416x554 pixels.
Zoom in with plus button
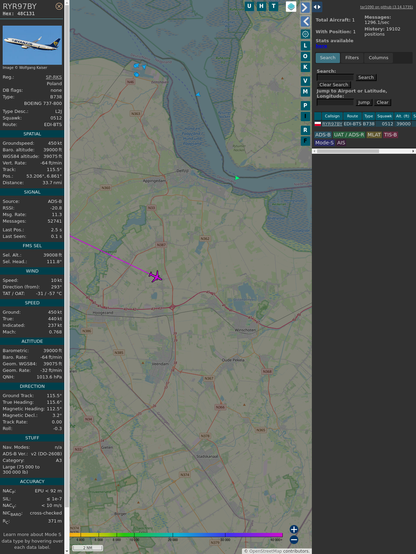[294, 529]
